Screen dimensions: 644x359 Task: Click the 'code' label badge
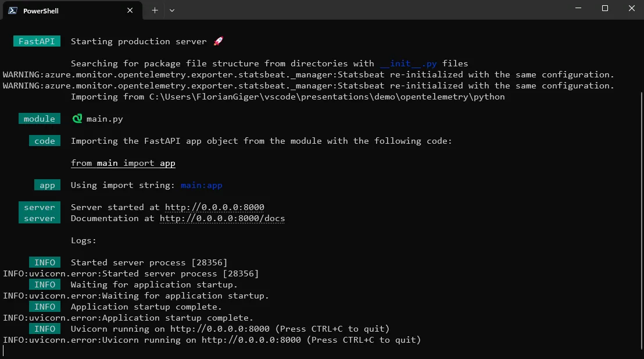point(45,141)
